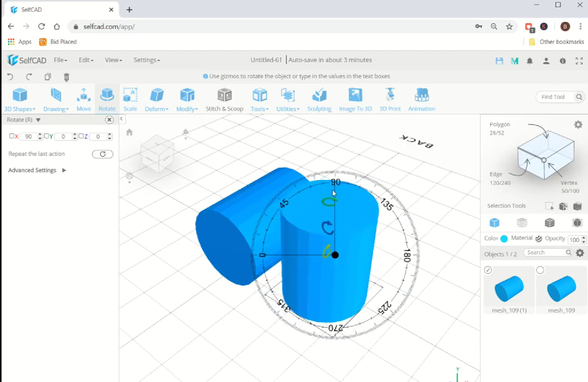Click the Z rotation value field
Viewport: 588px width, 382px height.
tap(98, 136)
